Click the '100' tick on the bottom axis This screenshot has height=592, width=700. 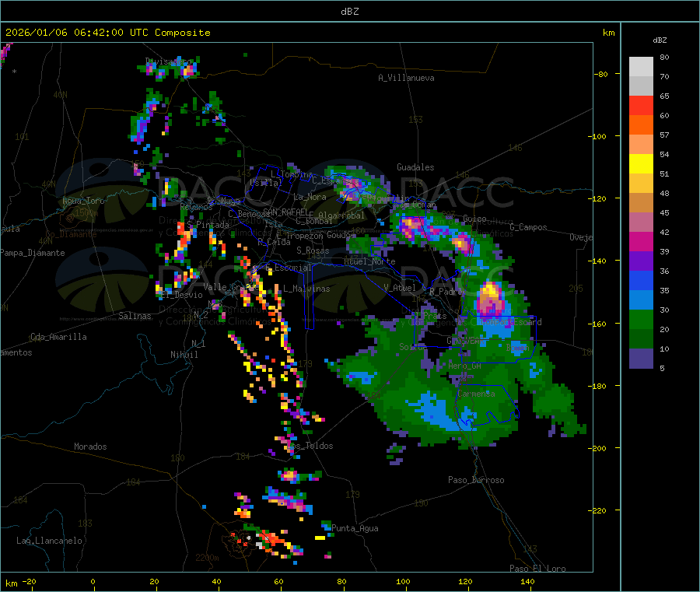(403, 581)
